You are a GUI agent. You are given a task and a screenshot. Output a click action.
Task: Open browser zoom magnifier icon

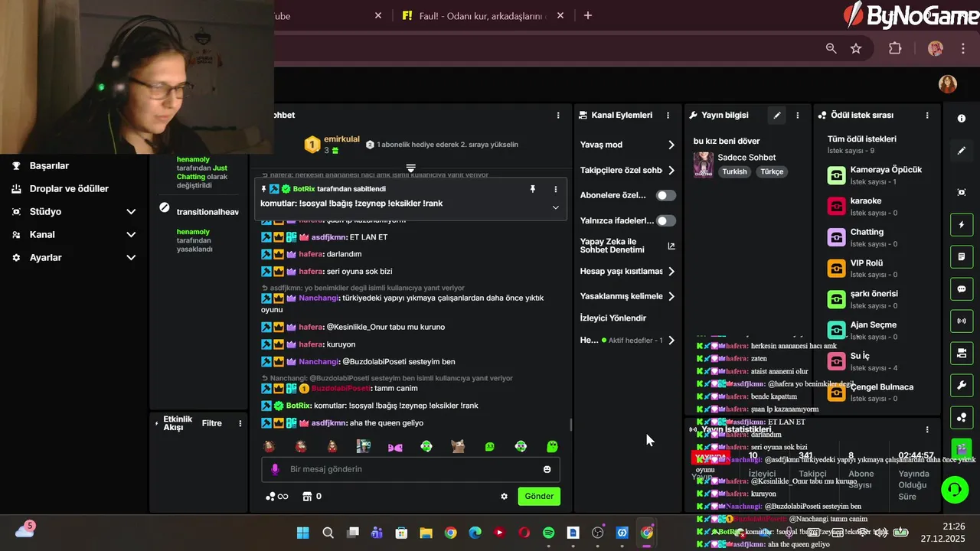831,48
